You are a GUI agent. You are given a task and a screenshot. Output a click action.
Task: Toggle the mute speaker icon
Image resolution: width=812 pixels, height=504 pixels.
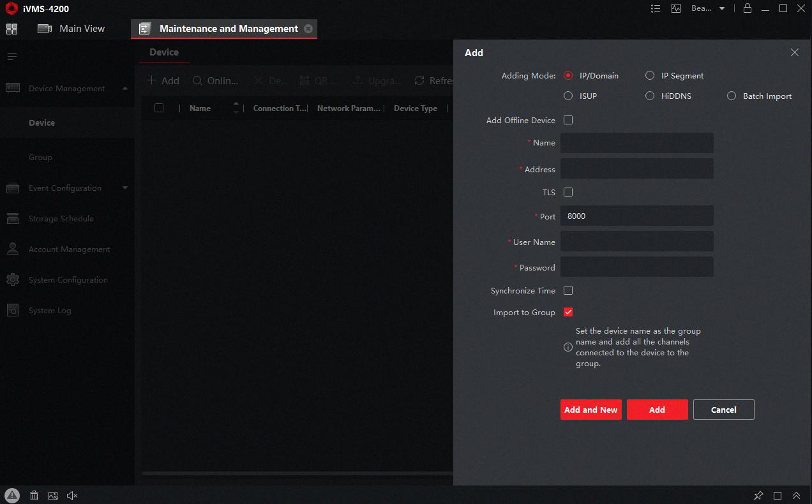click(72, 496)
